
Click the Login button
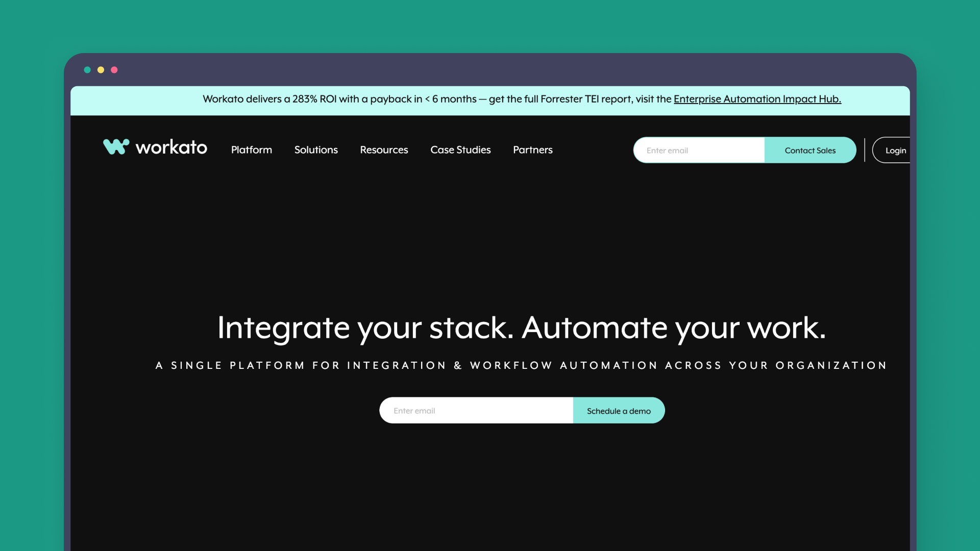coord(895,151)
